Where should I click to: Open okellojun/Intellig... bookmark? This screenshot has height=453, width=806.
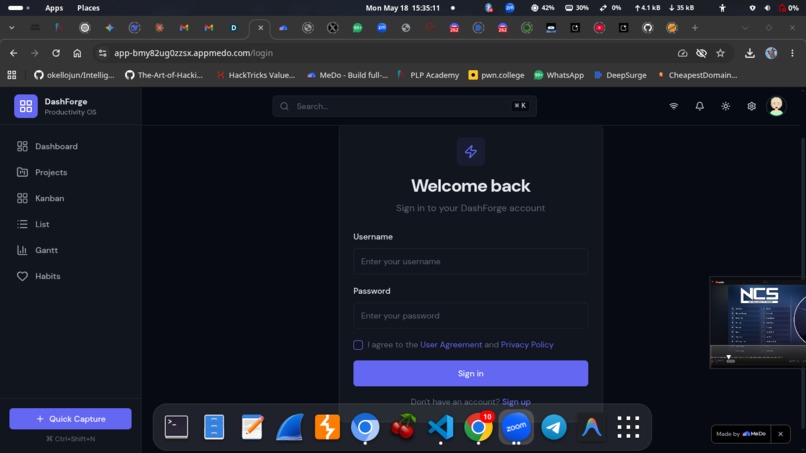pos(75,75)
